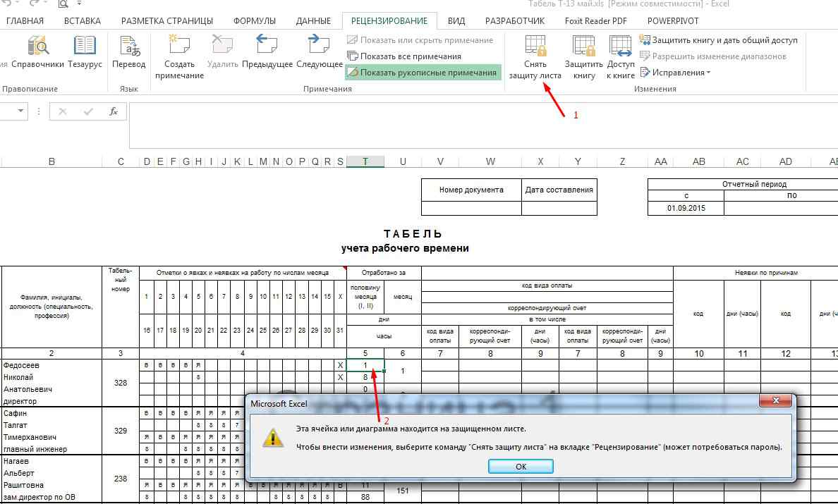
Task: Open the ФОРМУЛЫ tab
Action: point(255,21)
